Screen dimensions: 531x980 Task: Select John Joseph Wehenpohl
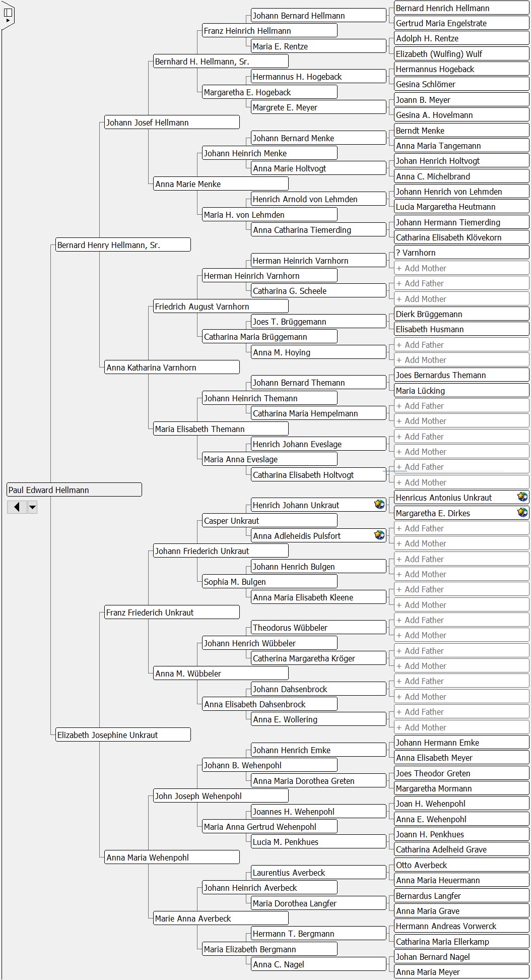tap(221, 795)
